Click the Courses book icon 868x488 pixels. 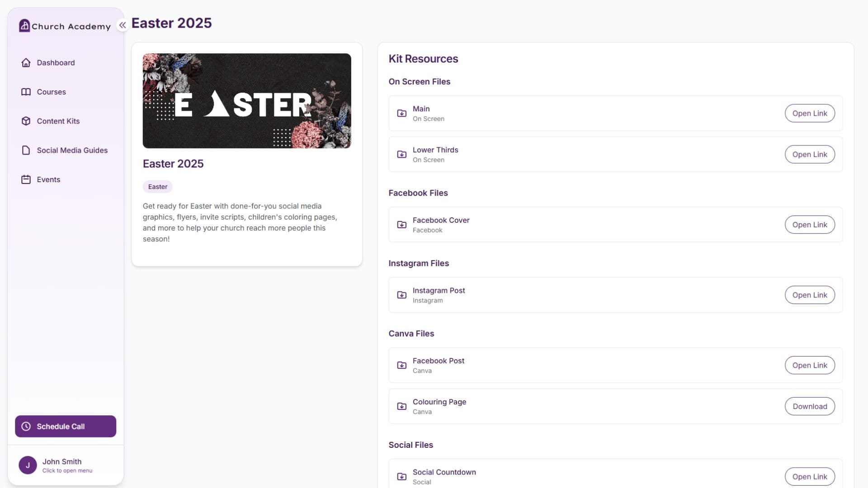click(26, 92)
